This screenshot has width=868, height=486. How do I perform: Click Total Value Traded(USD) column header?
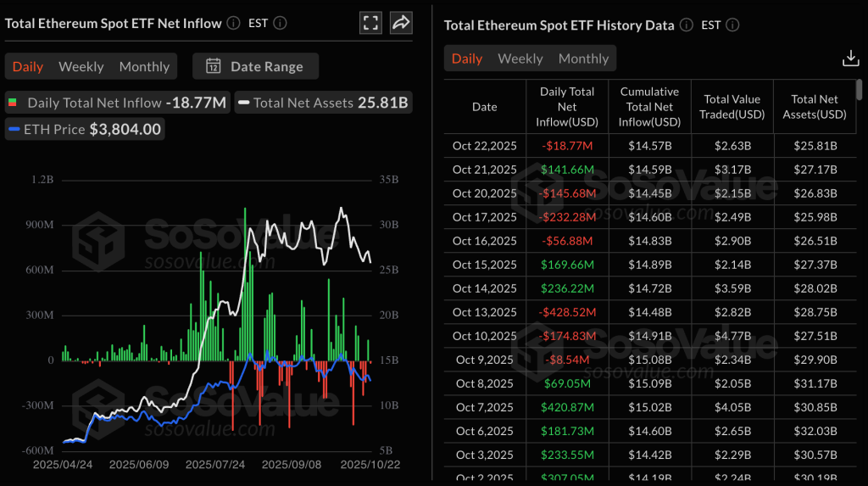732,107
